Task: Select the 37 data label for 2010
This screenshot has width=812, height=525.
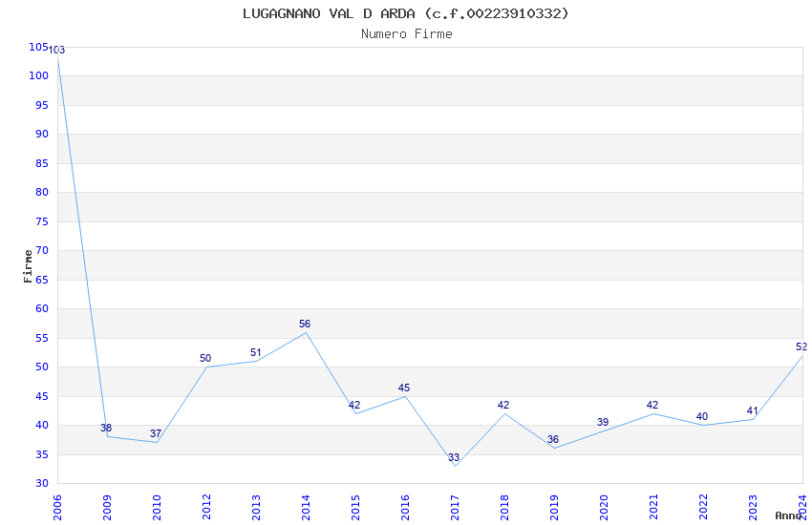Action: pos(156,433)
